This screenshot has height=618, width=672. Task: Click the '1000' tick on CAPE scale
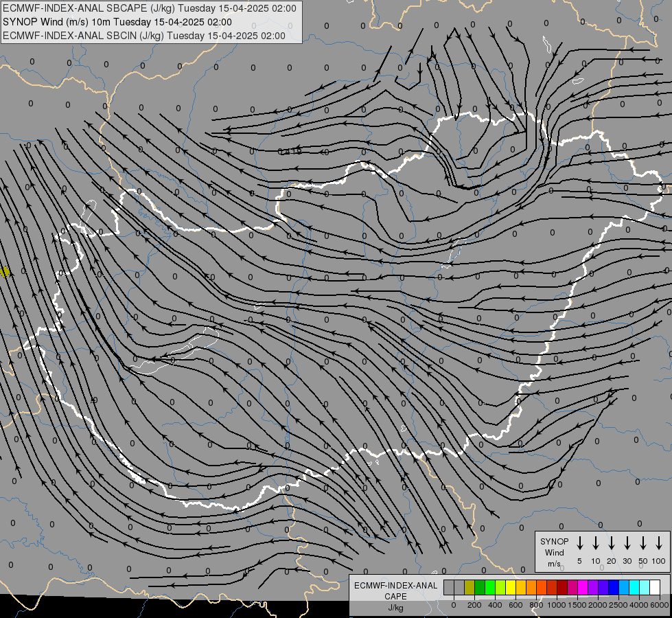(556, 605)
